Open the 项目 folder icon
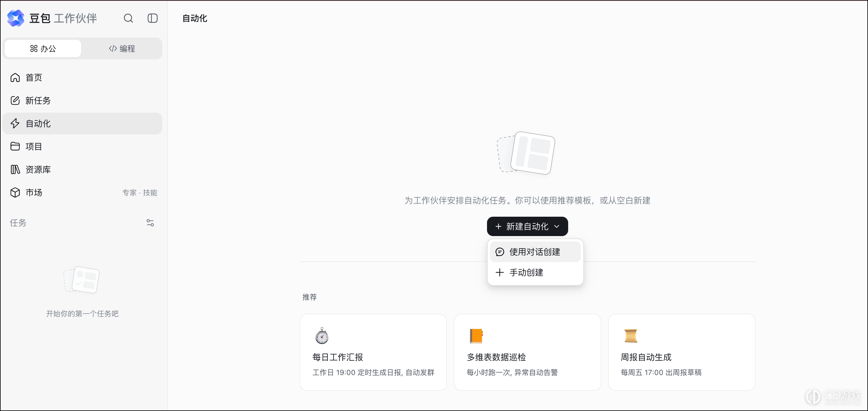Image resolution: width=868 pixels, height=411 pixels. point(15,146)
